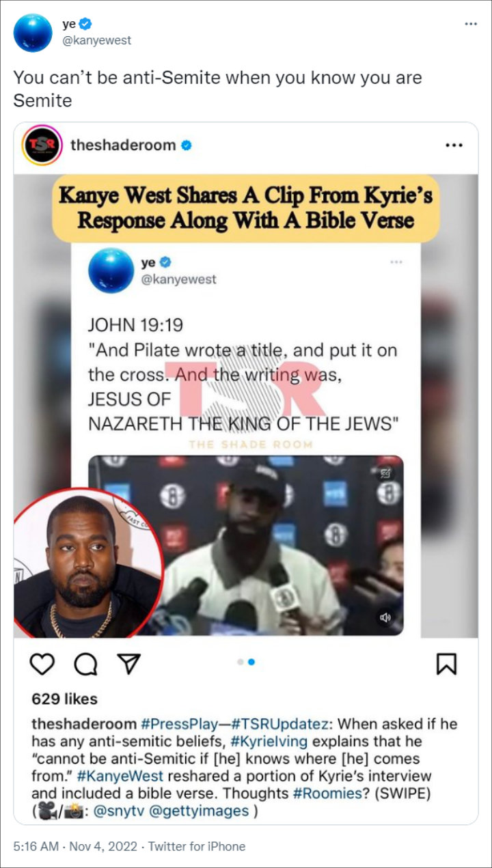Share the post with the paper plane icon
The image size is (492, 868).
128,662
